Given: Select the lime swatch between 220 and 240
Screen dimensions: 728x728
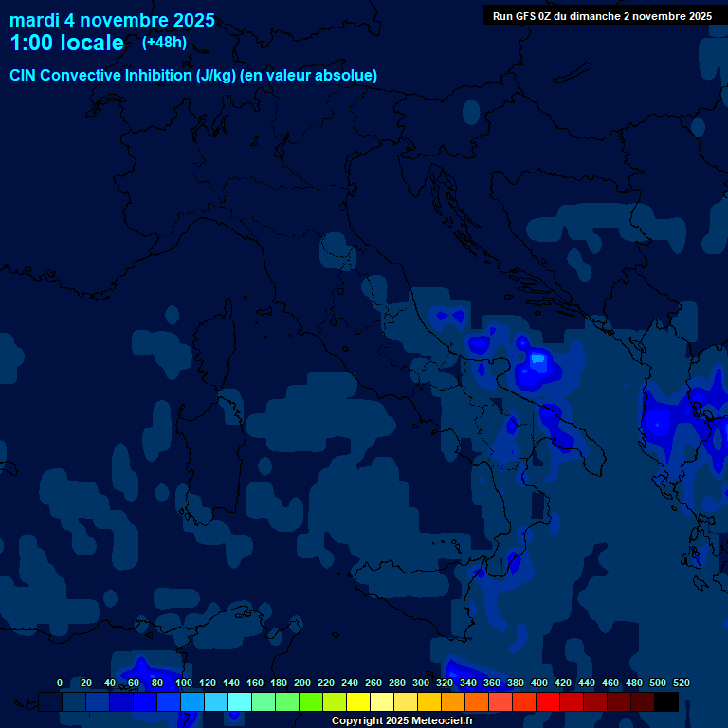Looking at the screenshot, I should click(335, 702).
